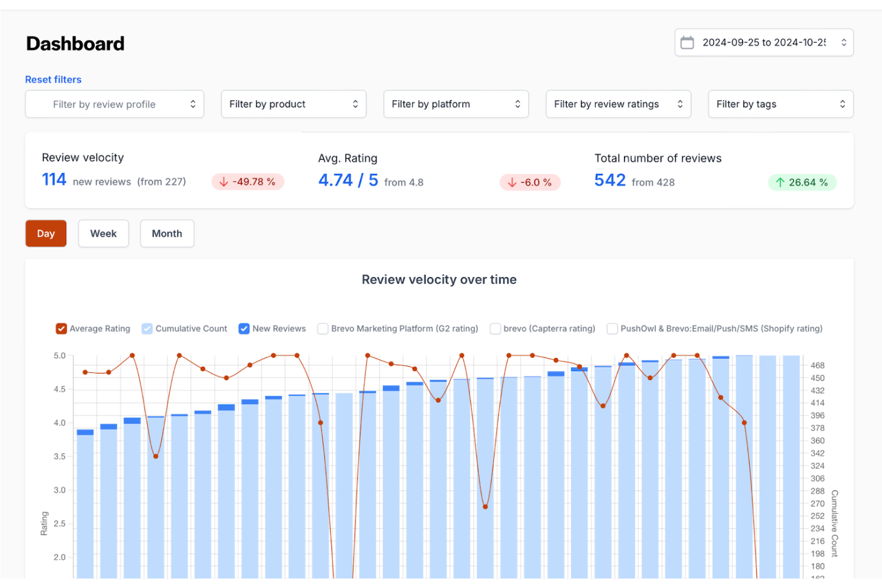This screenshot has height=588, width=882.
Task: Click the -49.78 % review velocity badge
Action: [x=248, y=182]
